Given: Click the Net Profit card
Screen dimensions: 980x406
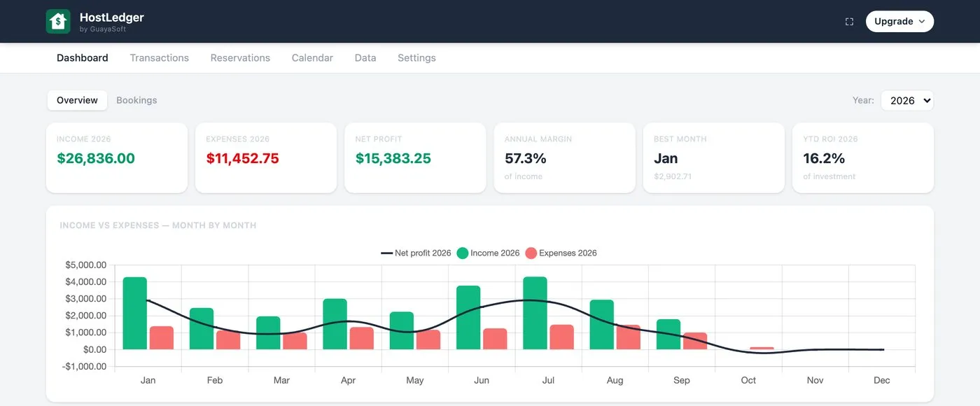Looking at the screenshot, I should (415, 157).
